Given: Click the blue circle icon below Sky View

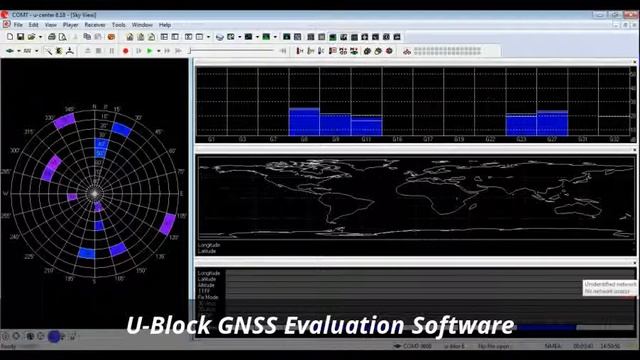Looking at the screenshot, I should click(54, 336).
